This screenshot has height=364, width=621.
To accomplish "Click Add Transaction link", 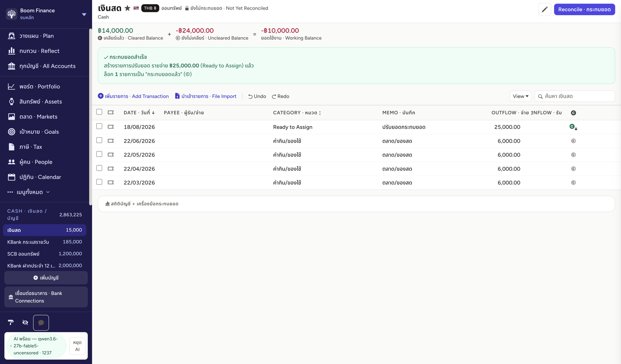I will [x=133, y=96].
